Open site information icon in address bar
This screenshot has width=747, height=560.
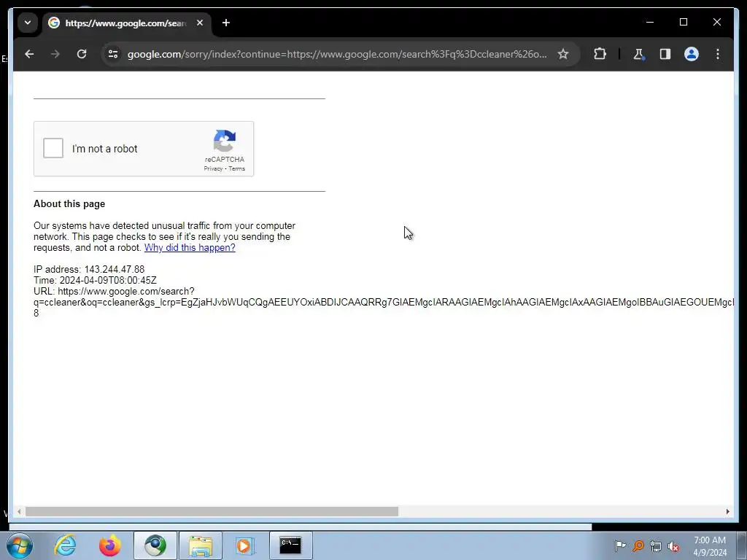[113, 54]
